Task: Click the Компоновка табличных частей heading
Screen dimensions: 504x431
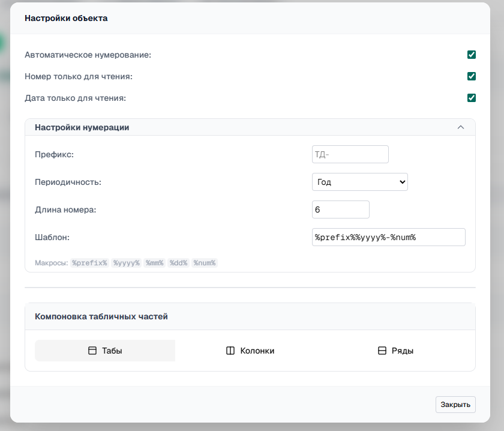Action: coord(101,316)
